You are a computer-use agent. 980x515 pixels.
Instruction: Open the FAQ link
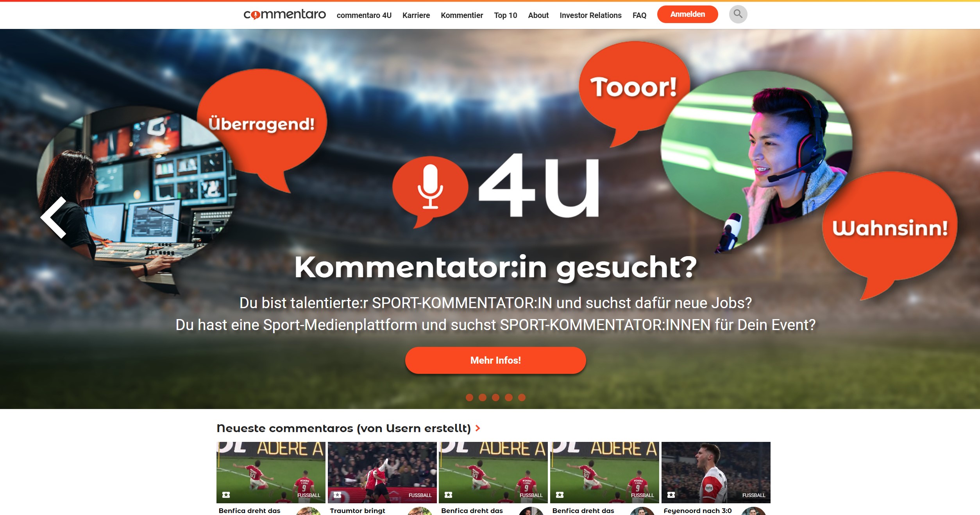(x=639, y=15)
